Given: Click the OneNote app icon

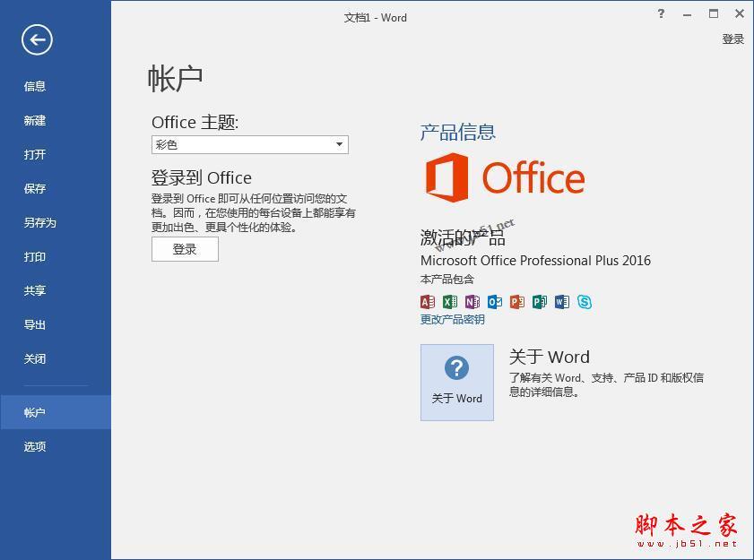Looking at the screenshot, I should tap(472, 301).
